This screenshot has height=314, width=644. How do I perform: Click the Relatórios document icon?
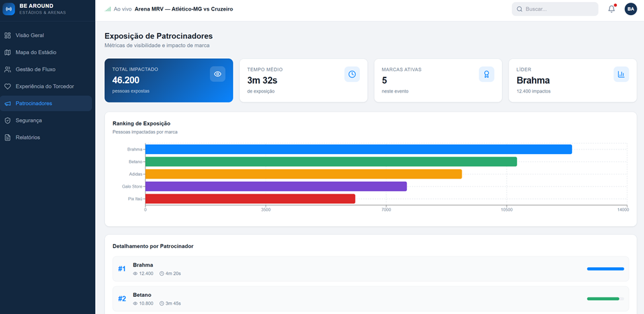(7, 137)
